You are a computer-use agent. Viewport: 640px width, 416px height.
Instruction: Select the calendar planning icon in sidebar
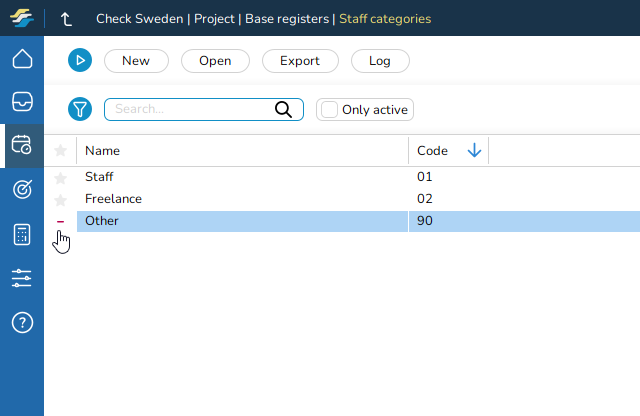[22, 145]
